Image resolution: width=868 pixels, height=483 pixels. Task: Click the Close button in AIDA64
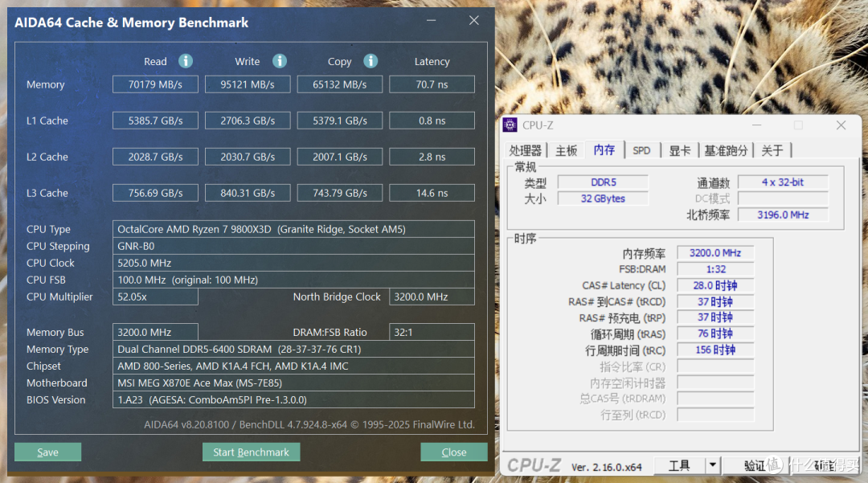(x=454, y=452)
